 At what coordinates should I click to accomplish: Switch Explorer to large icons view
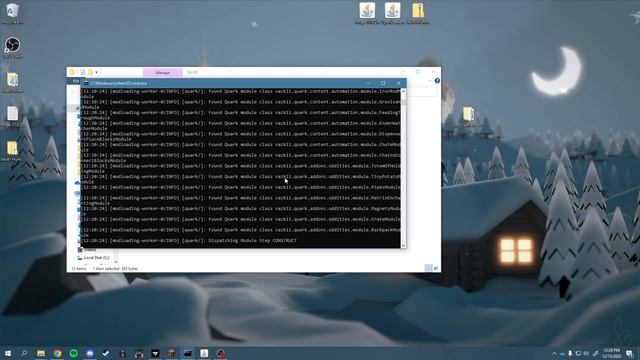436,268
